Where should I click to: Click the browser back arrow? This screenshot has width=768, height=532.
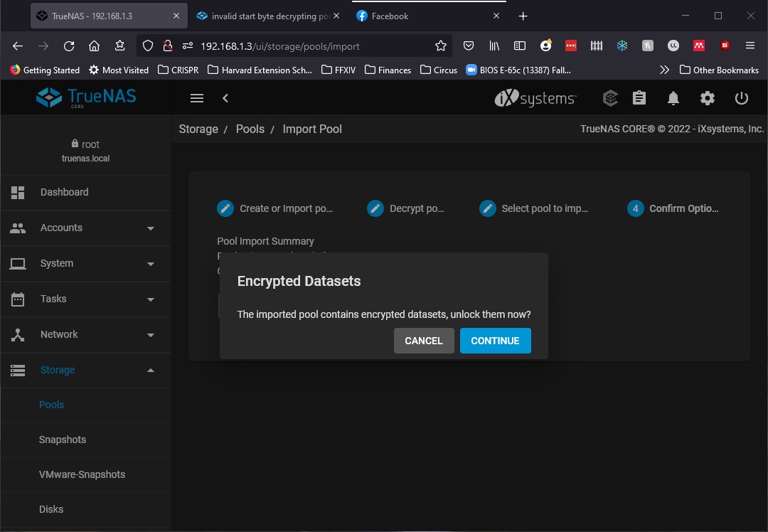pyautogui.click(x=18, y=46)
